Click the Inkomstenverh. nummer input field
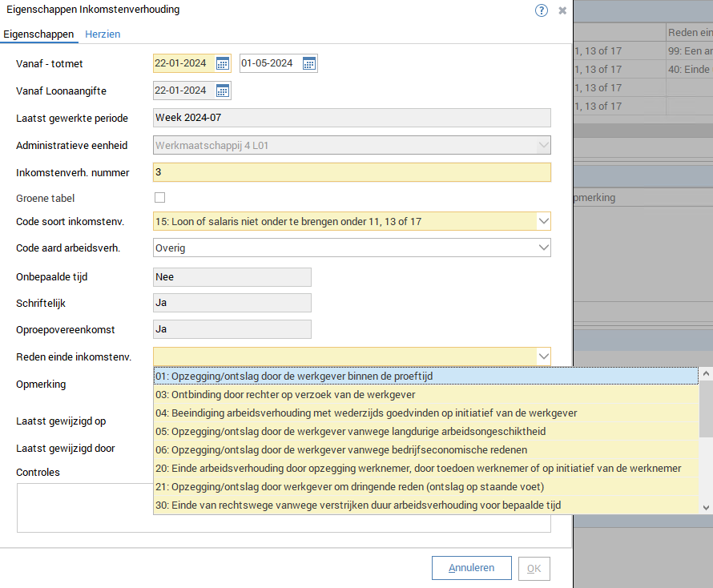The width and height of the screenshot is (713, 588). coord(351,172)
